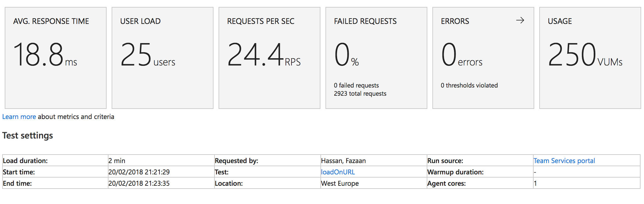This screenshot has width=644, height=204.
Task: Open the Learn more link
Action: click(x=19, y=117)
